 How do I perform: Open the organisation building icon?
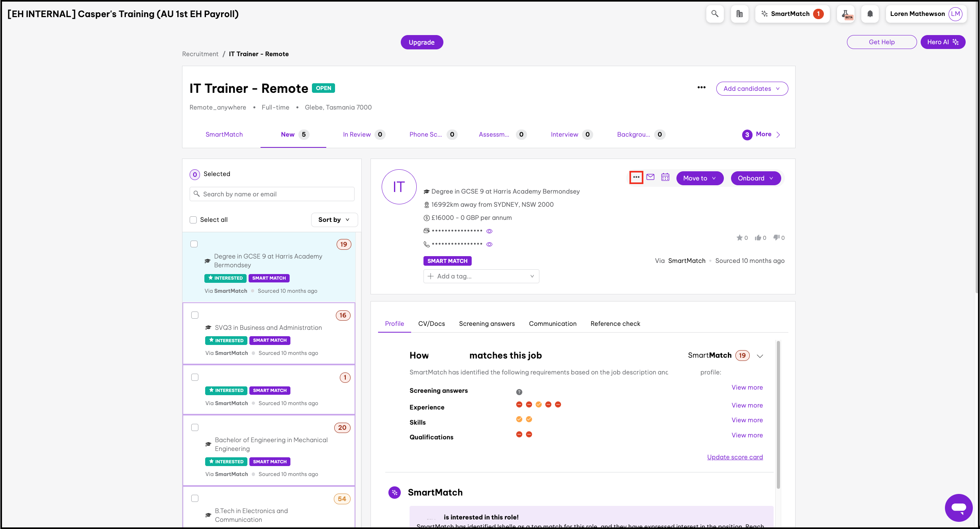(x=739, y=14)
